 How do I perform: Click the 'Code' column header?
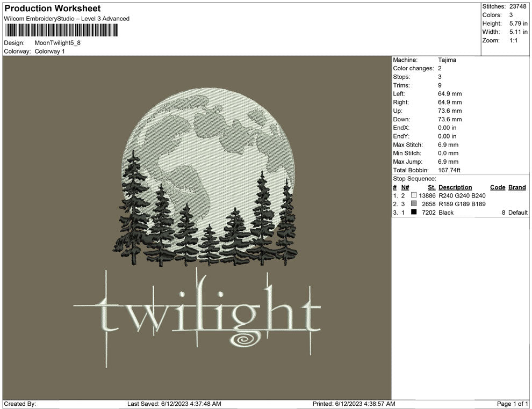(x=498, y=187)
